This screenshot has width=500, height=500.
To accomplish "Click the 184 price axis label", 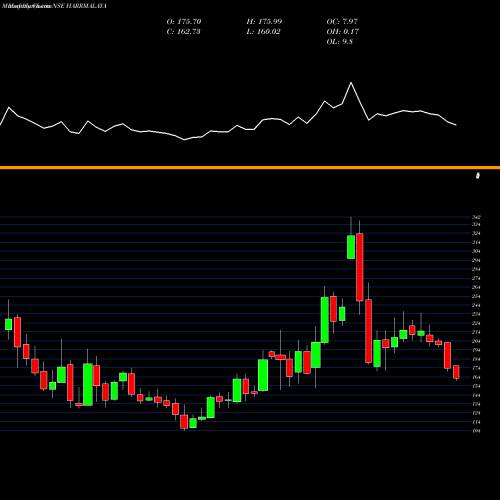I will point(476,359).
